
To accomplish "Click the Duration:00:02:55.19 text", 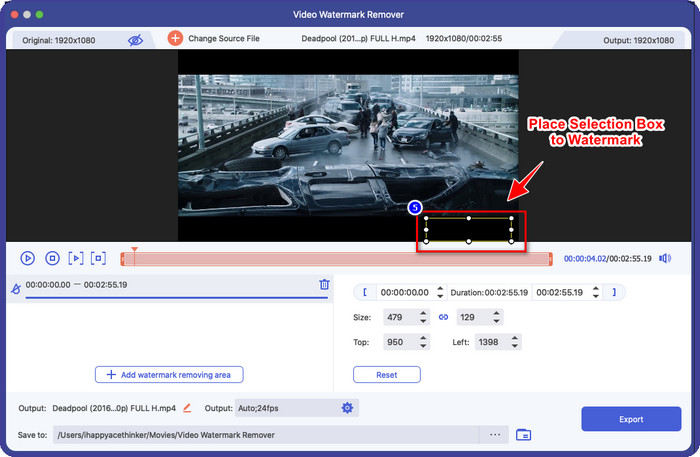I will coord(489,293).
